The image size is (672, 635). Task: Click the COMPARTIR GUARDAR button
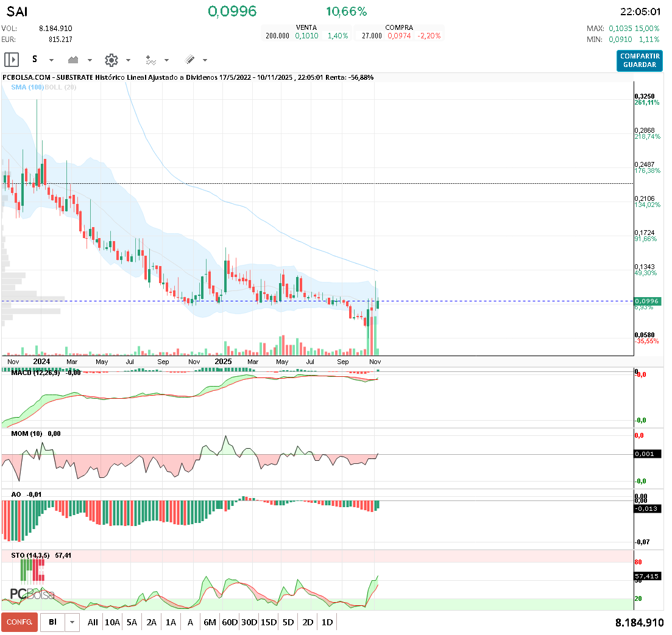click(640, 60)
